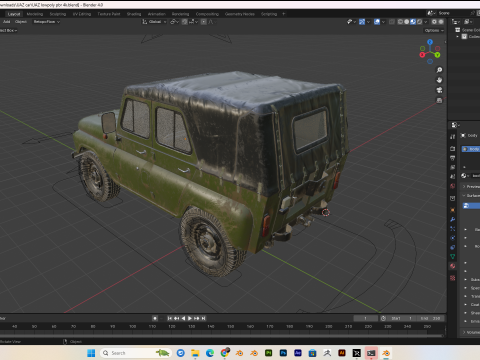
Task: Switch to the Sculpting workspace tab
Action: click(58, 14)
